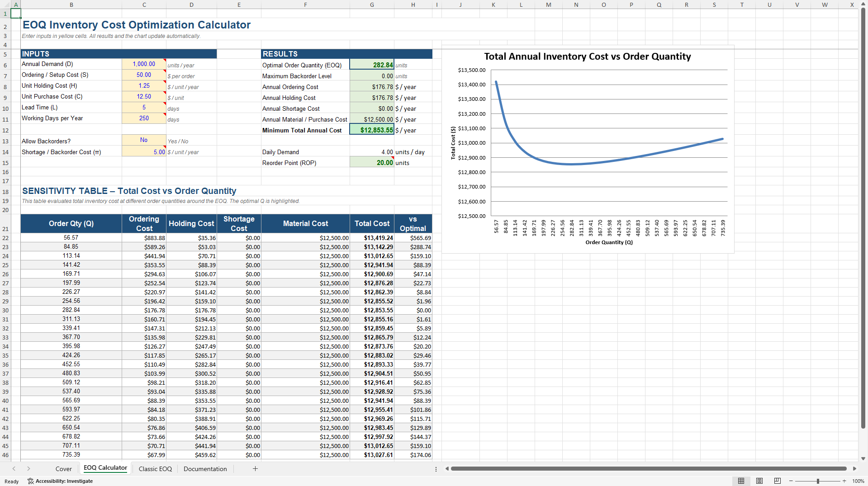Select the Total Cost cell $13,419.24
Viewport: 868px width, 486px height.
(372, 238)
